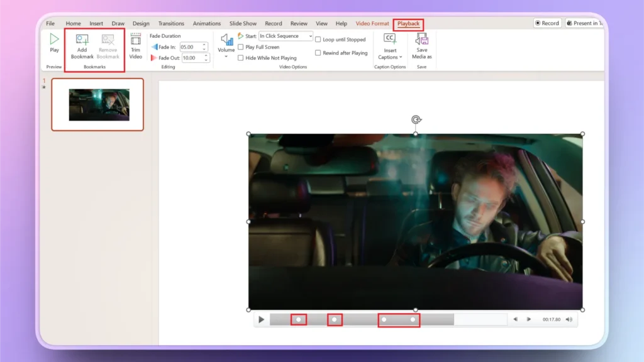
Task: Click the Fade In duration field
Action: point(190,47)
